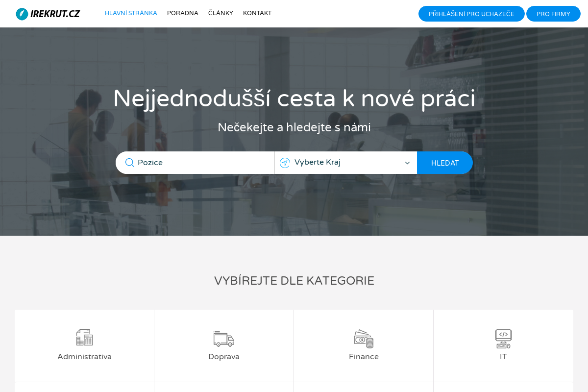
Task: Click the HLEDAT search button
Action: (x=445, y=162)
